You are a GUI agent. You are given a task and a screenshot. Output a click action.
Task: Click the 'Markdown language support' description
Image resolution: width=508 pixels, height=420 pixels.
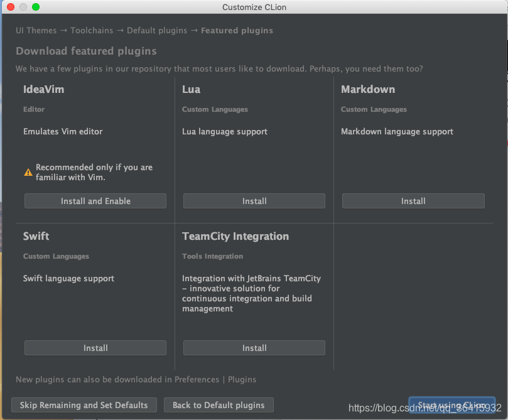(x=397, y=131)
